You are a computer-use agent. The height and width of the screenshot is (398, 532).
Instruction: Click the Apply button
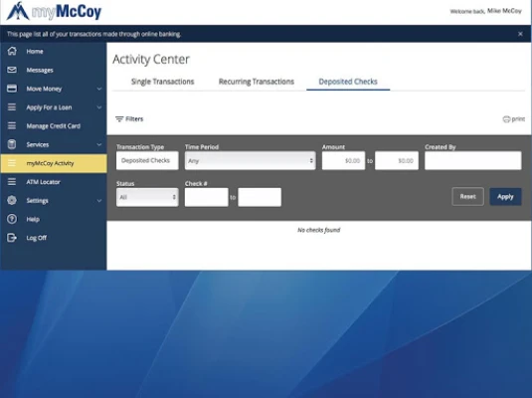point(505,197)
